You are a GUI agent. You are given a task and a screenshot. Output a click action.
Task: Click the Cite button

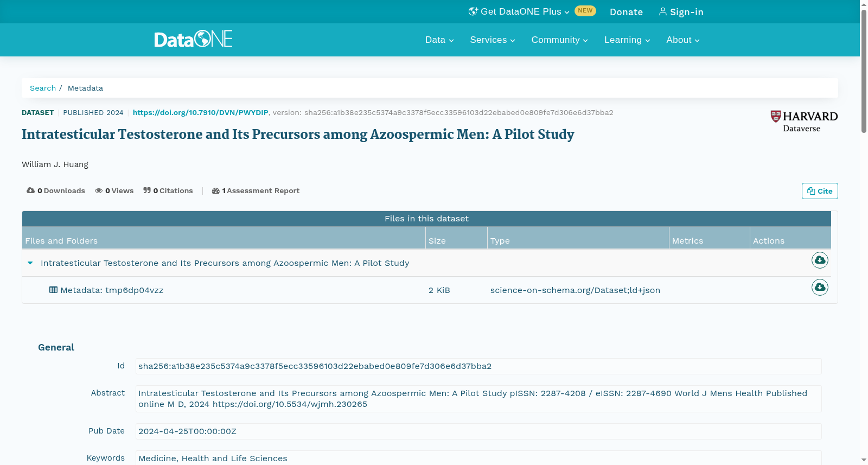point(820,191)
